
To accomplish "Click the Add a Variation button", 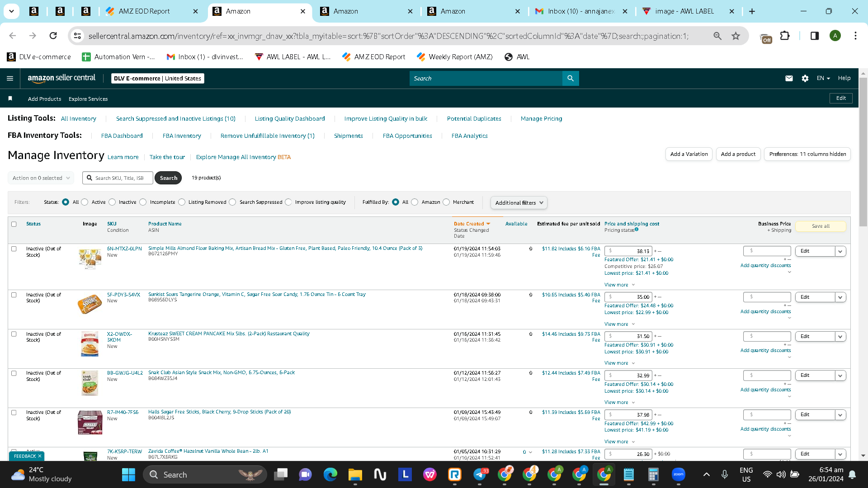I will click(x=689, y=154).
